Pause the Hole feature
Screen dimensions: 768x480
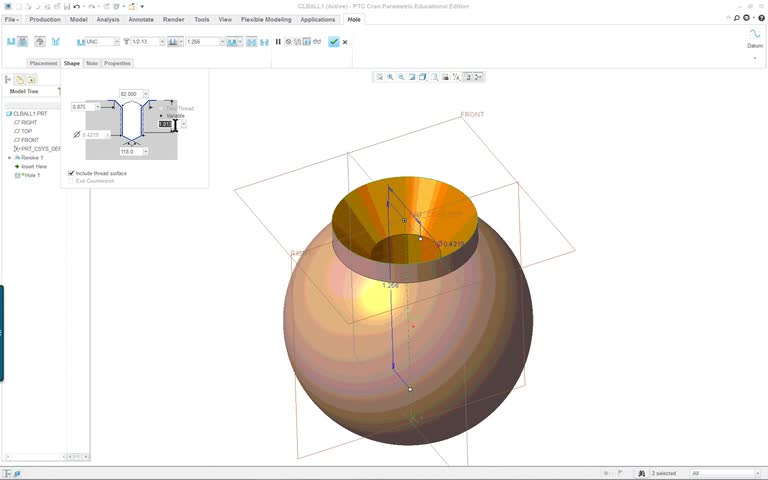click(x=278, y=42)
